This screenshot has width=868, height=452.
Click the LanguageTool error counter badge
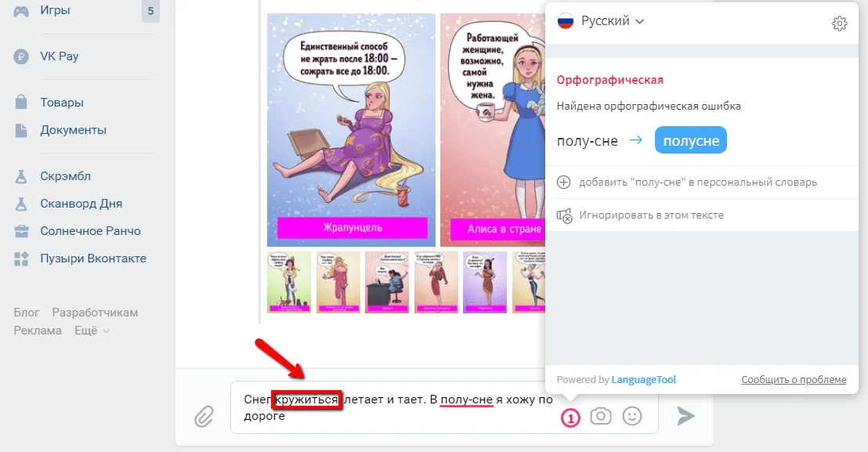click(570, 418)
